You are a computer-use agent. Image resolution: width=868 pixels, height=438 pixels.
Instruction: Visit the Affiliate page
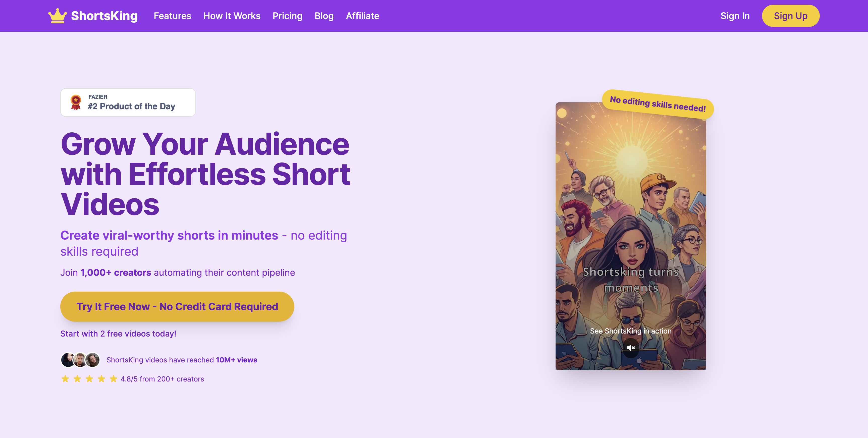point(362,16)
